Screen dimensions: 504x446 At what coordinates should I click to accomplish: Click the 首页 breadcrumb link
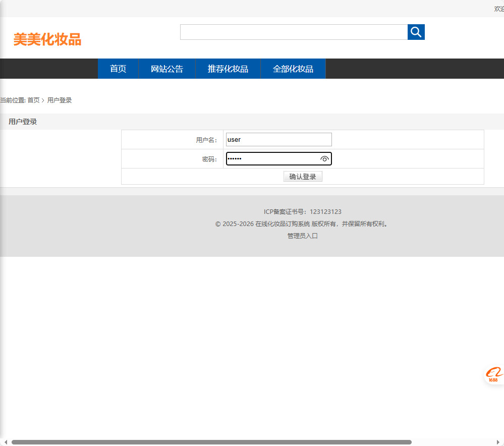(x=34, y=100)
